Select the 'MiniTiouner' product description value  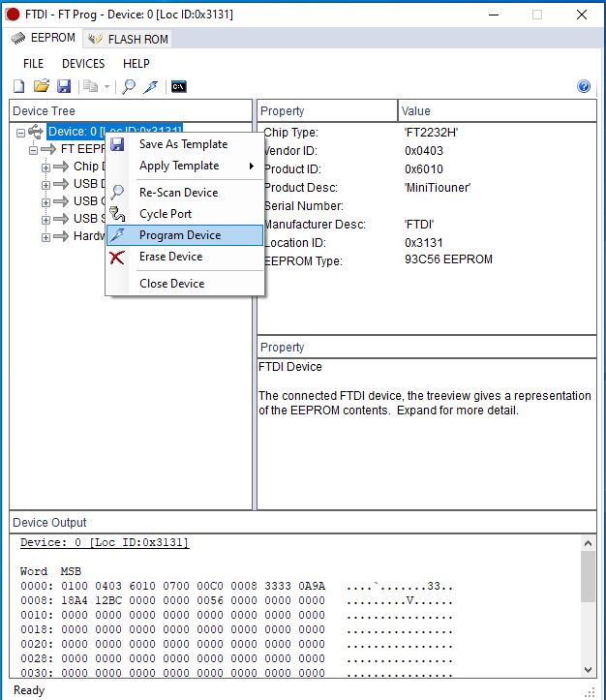pos(438,188)
